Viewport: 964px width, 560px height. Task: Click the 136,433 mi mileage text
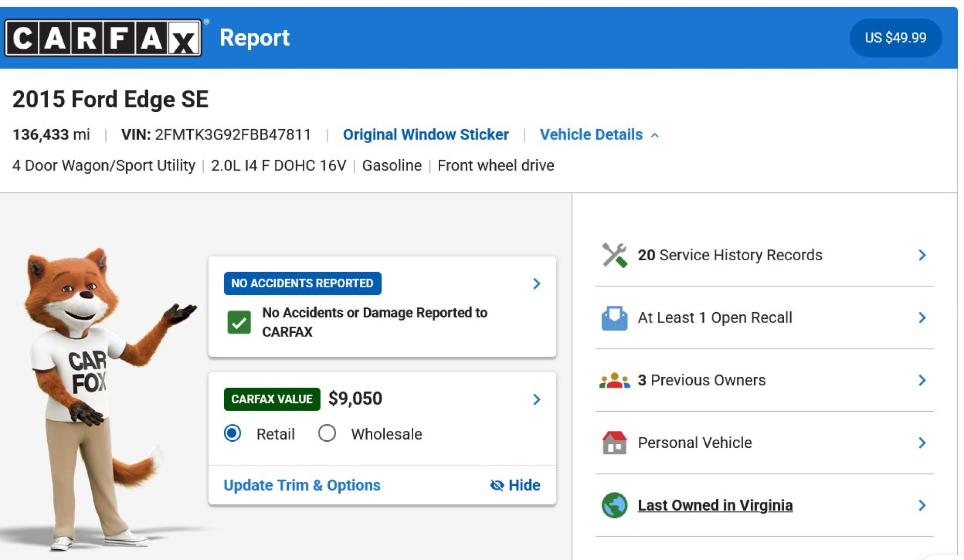tap(51, 135)
